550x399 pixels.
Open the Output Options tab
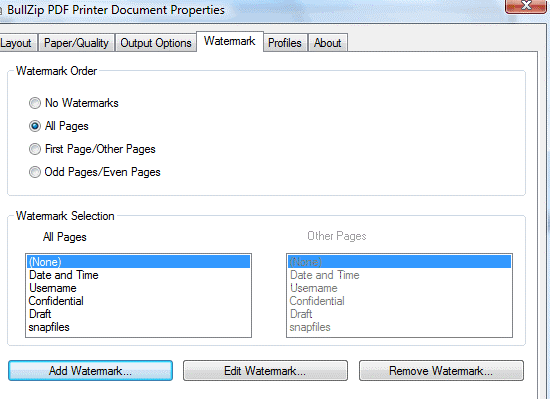pyautogui.click(x=156, y=43)
